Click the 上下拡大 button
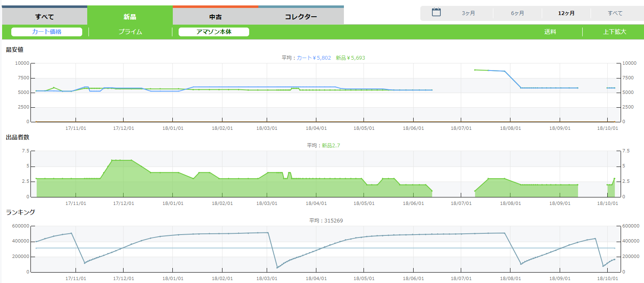644x283 pixels. (615, 32)
